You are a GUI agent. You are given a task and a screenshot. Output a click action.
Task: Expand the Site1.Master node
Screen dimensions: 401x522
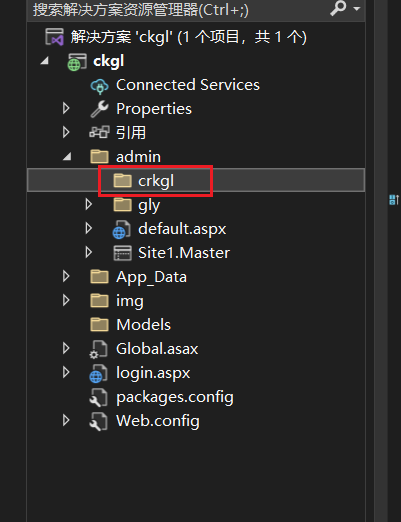[89, 252]
